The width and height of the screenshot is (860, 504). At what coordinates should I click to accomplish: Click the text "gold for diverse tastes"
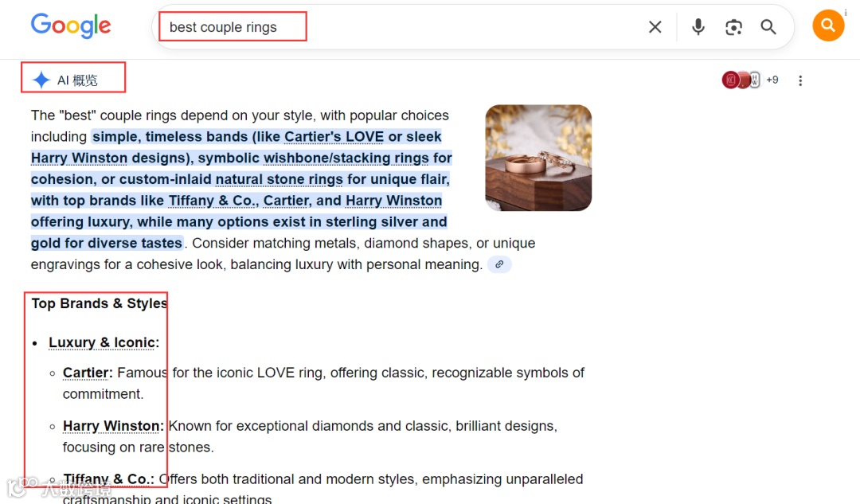coord(107,243)
